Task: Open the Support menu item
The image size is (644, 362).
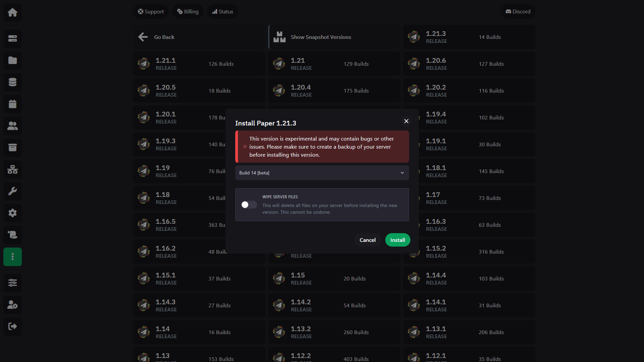Action: [151, 11]
